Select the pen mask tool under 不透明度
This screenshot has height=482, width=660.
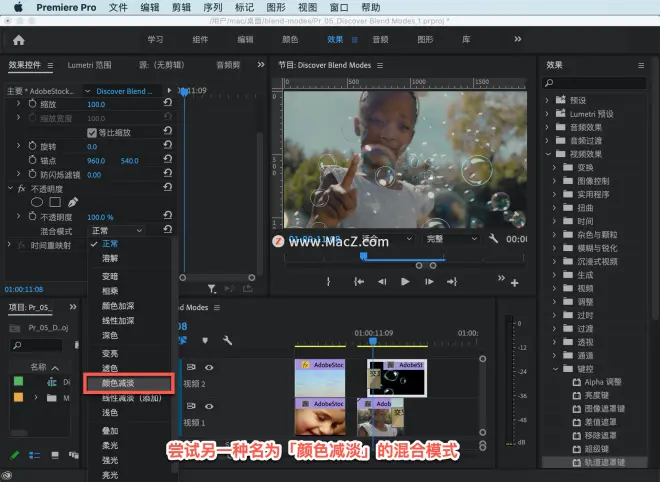pos(73,202)
